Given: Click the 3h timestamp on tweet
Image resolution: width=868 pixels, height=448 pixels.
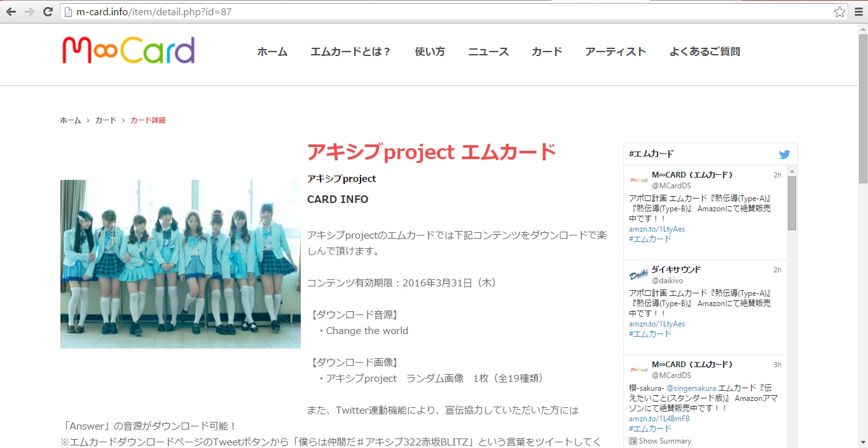Looking at the screenshot, I should (777, 365).
